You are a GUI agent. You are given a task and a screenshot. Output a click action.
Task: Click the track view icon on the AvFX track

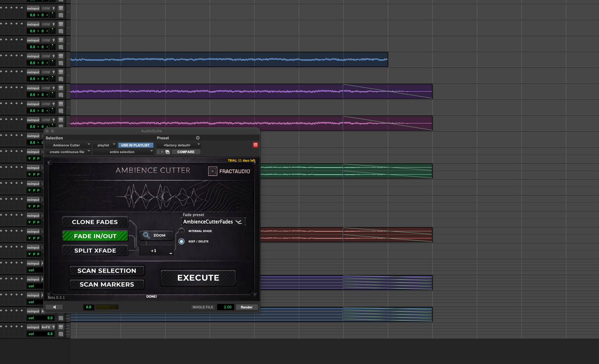point(61,327)
